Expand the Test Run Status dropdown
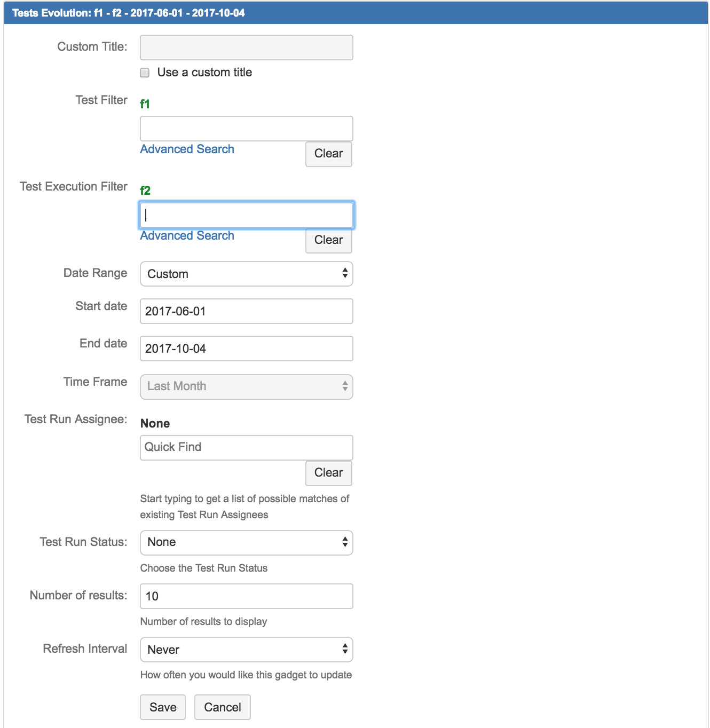 click(247, 542)
